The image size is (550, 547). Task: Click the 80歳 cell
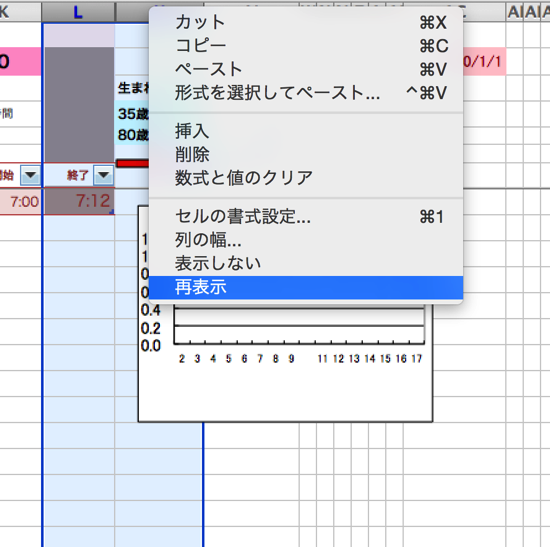[x=133, y=135]
